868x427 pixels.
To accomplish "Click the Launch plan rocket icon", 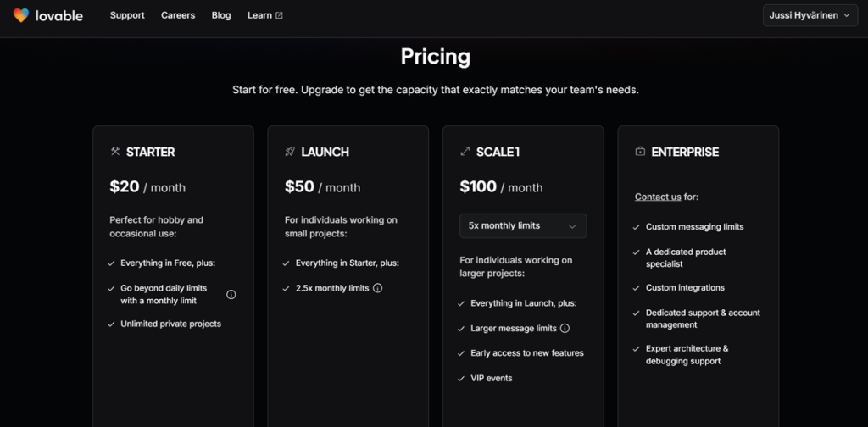I will (x=290, y=152).
